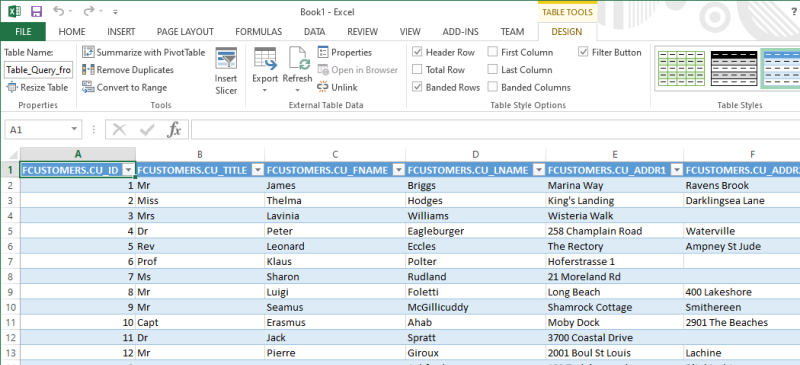Save the workbook using the floppy disk icon
The width and height of the screenshot is (800, 365).
click(36, 11)
